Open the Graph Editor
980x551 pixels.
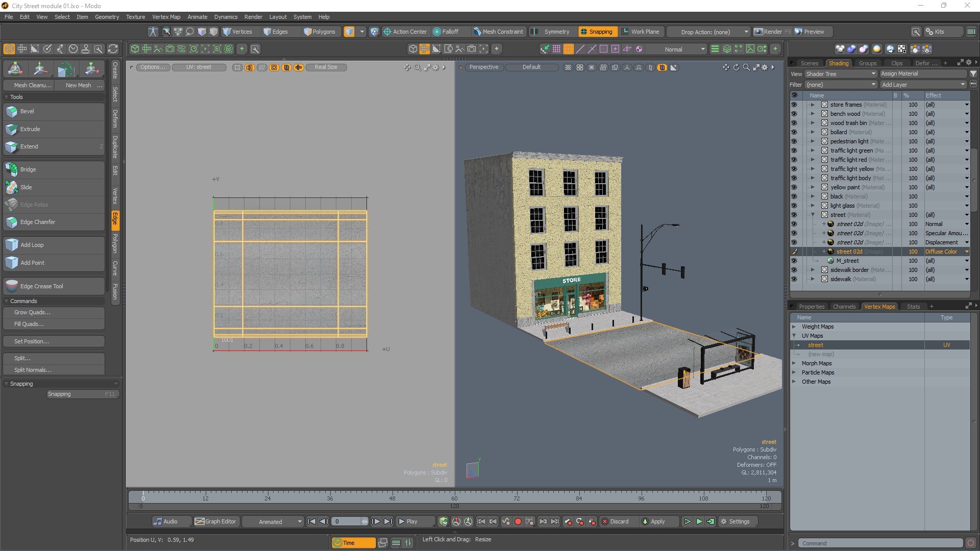point(215,521)
